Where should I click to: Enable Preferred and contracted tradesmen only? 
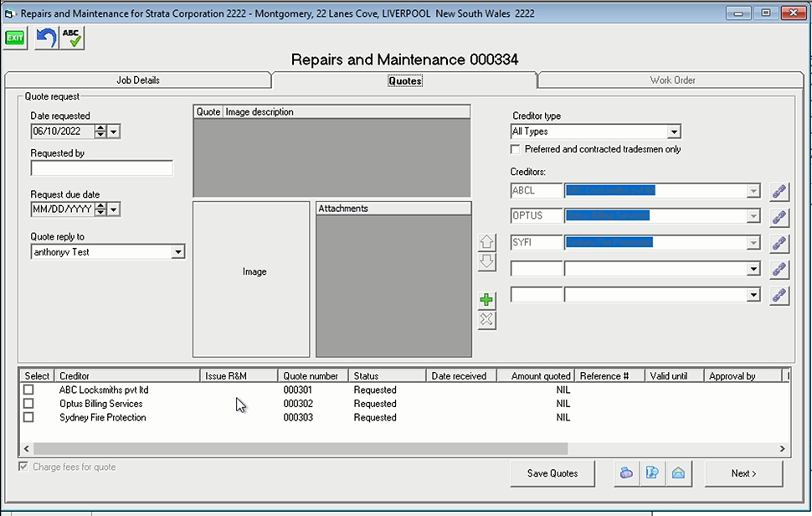coord(516,149)
